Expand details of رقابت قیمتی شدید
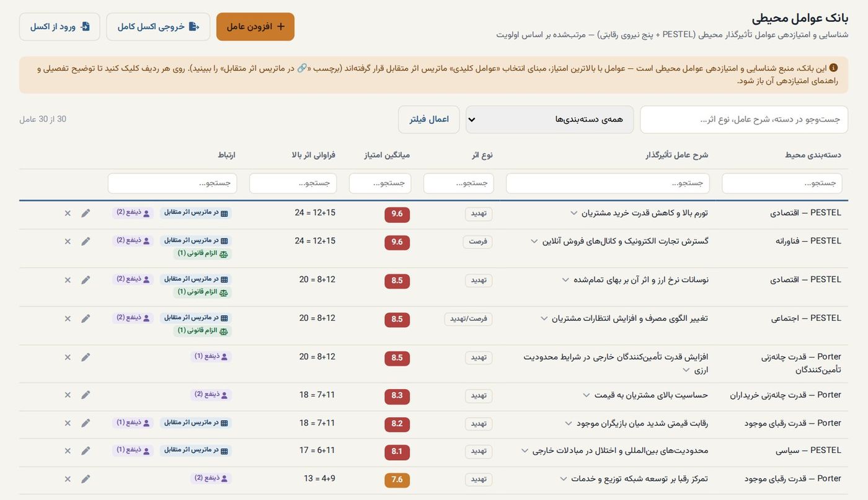 [568, 423]
